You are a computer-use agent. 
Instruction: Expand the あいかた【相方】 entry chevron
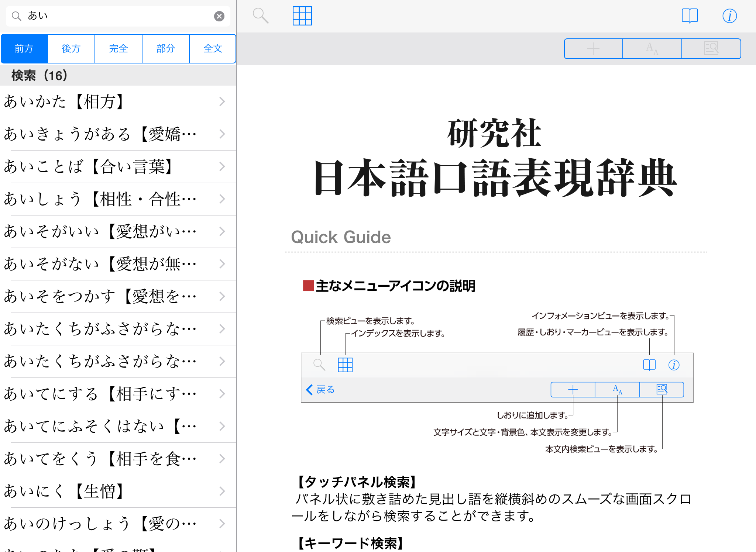pos(222,102)
